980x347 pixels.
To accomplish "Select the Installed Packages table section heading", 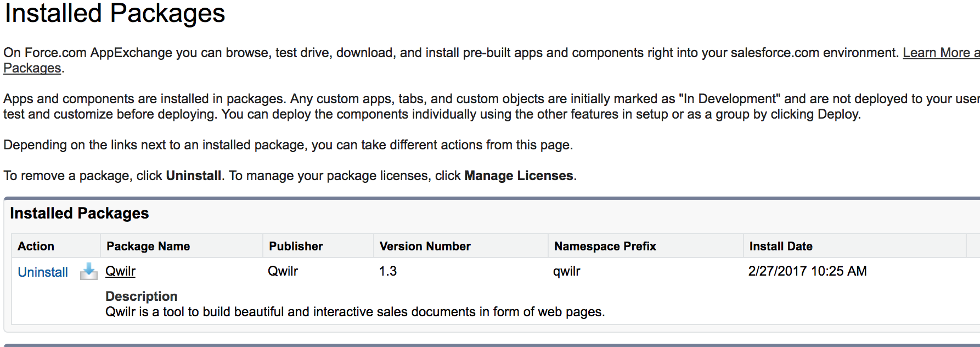I will coord(80,213).
